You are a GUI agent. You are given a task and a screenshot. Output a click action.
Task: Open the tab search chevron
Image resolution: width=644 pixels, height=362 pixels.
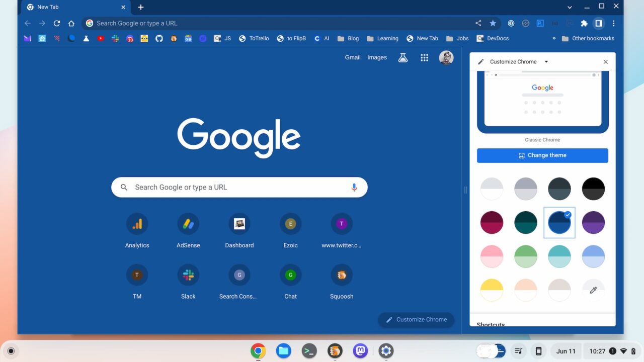pos(570,7)
